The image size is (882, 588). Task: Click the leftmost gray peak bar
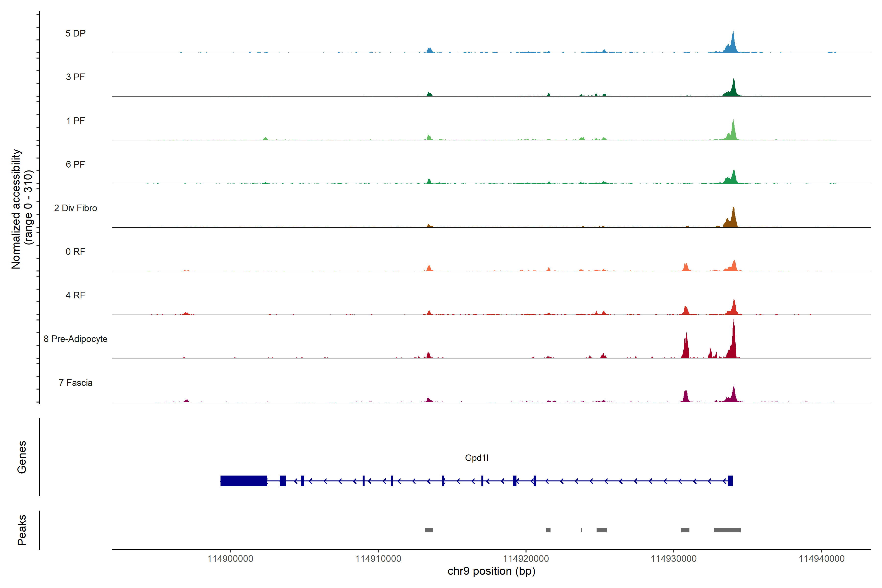tap(429, 530)
